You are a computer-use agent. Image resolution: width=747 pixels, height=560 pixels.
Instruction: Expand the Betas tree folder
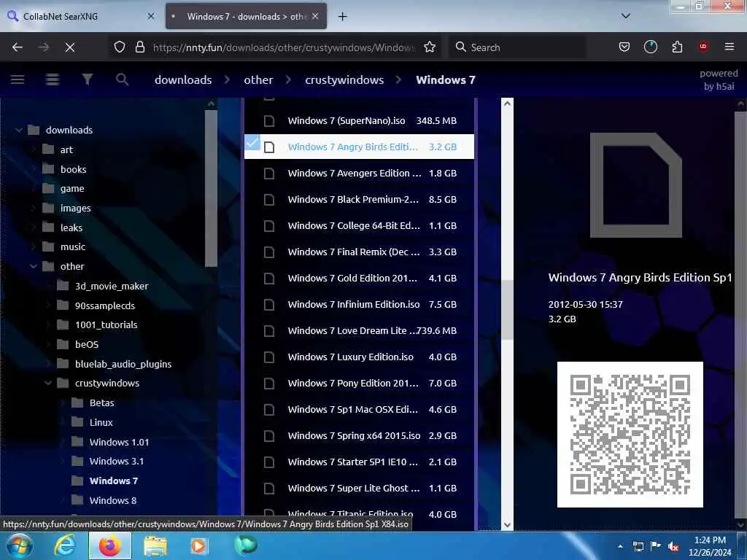(x=63, y=402)
